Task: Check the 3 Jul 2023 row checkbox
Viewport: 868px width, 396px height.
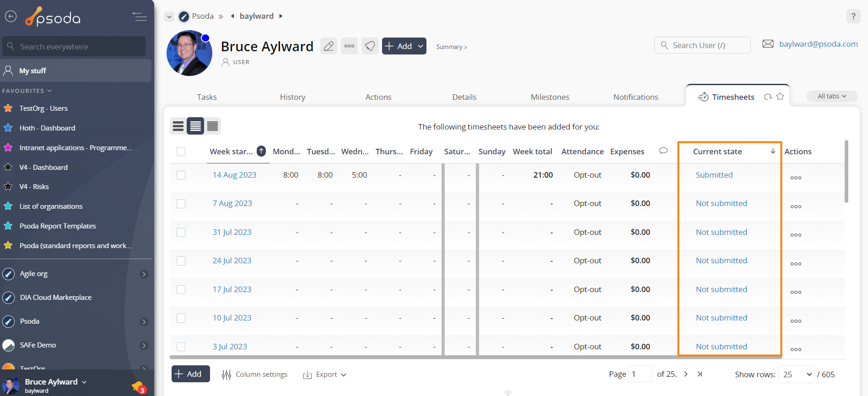Action: [x=181, y=347]
